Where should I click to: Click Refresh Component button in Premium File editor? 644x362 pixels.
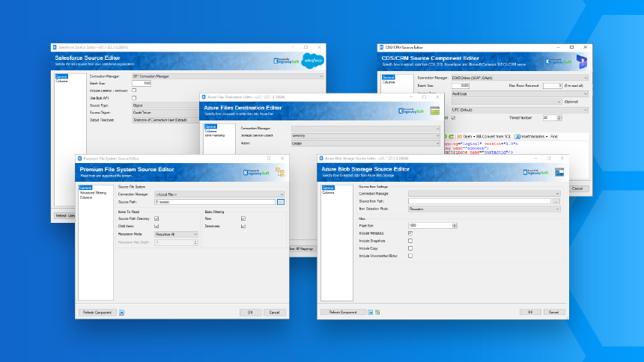(97, 313)
